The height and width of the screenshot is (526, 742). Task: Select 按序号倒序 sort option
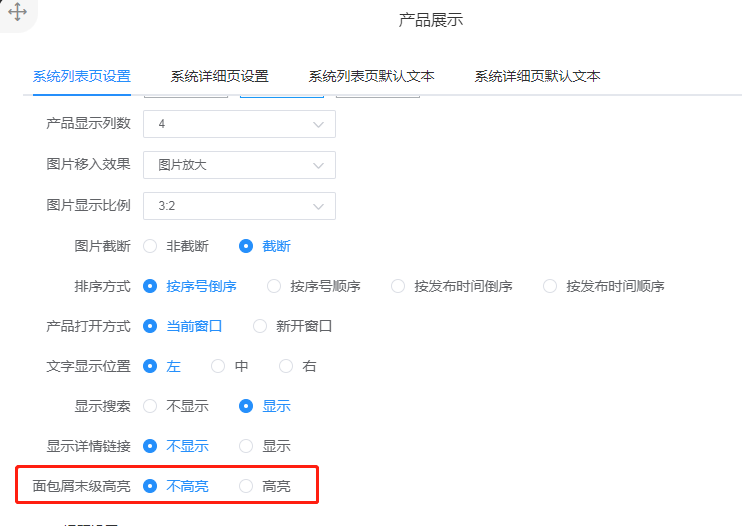[151, 286]
